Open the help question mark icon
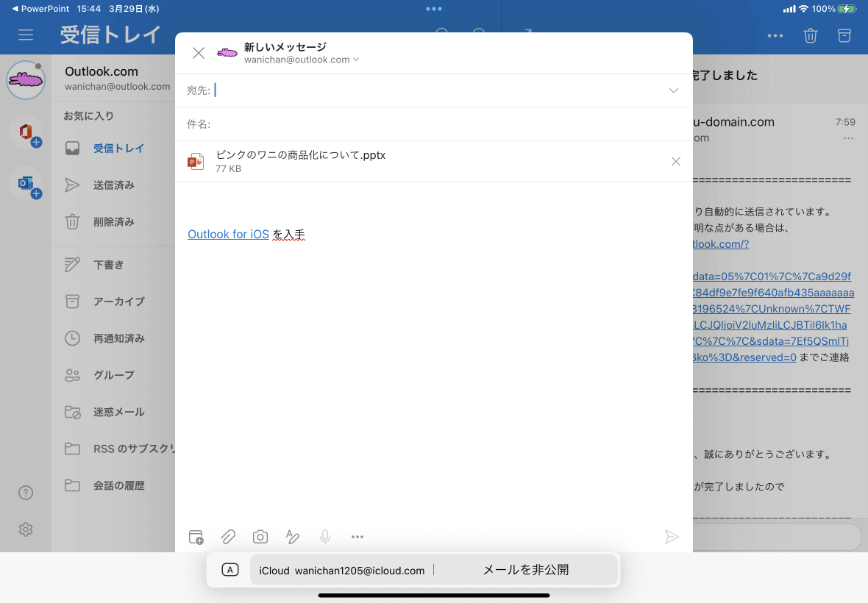 tap(26, 493)
